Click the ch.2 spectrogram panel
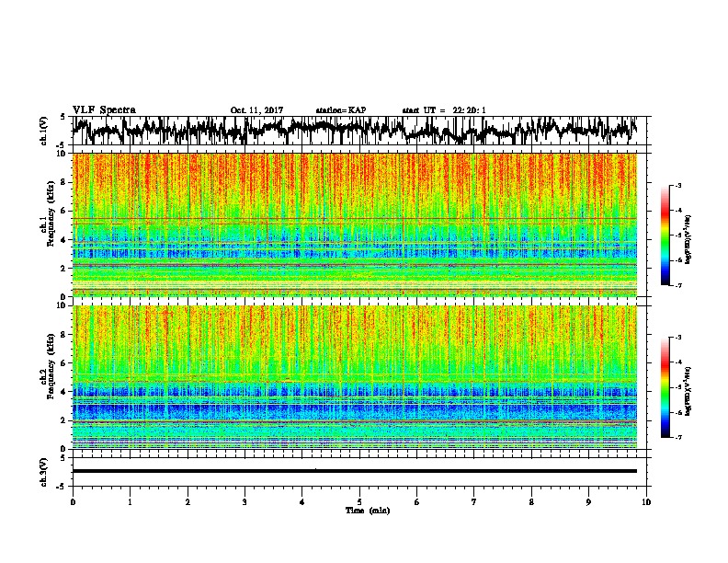The width and height of the screenshot is (728, 563). click(x=355, y=377)
